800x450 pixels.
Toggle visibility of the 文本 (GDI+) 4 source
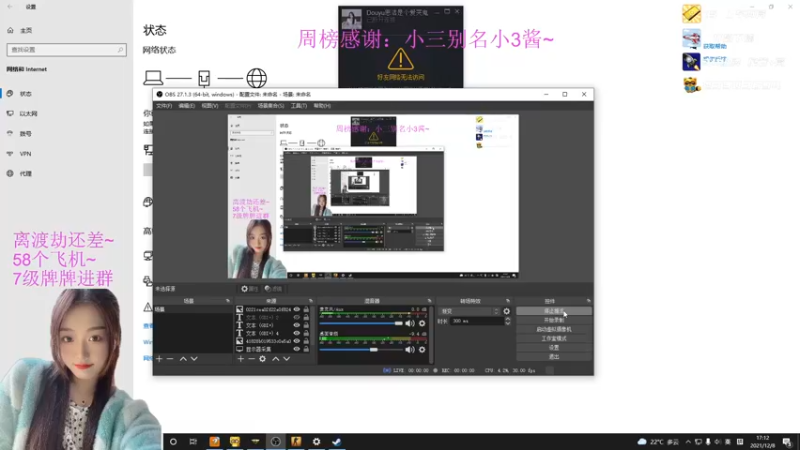coord(296,333)
